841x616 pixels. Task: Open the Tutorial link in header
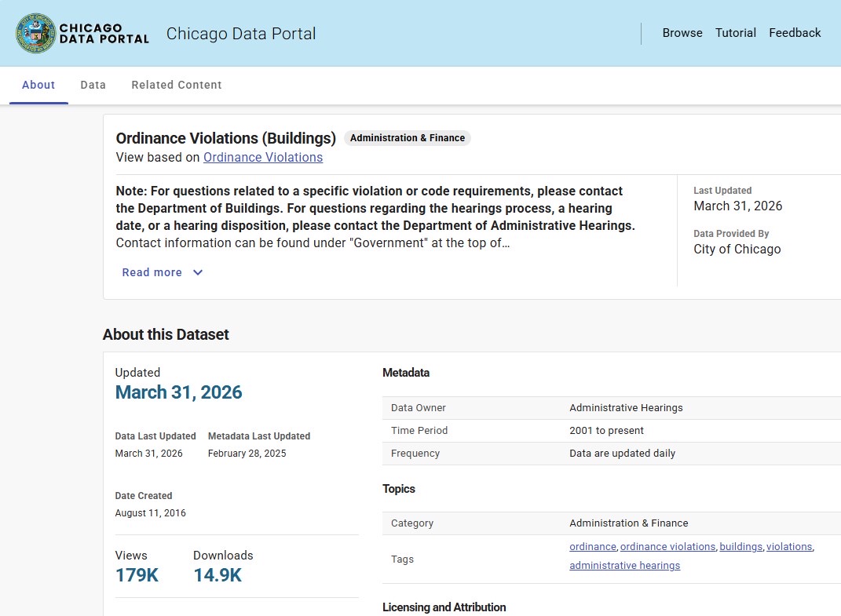coord(736,33)
